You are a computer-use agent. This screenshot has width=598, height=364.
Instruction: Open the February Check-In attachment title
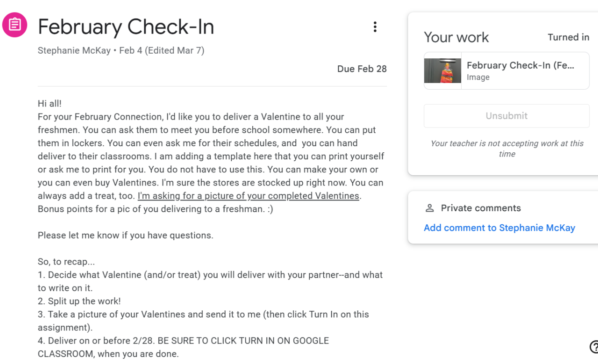click(x=520, y=65)
